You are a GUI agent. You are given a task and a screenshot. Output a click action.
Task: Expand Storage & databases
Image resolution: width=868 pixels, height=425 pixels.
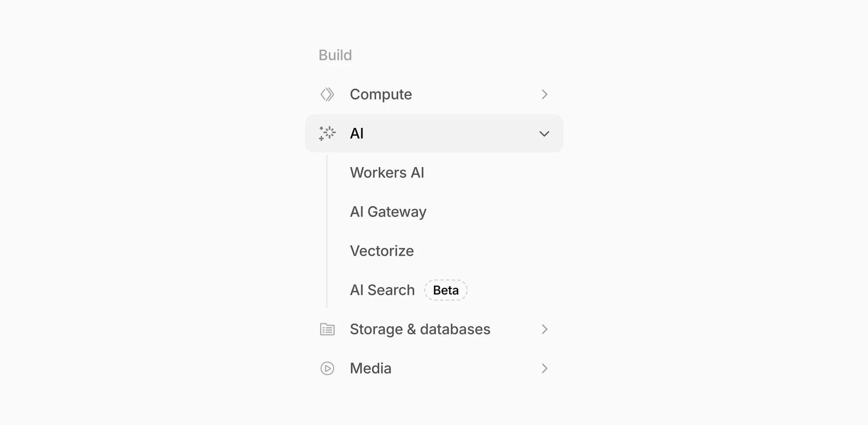pyautogui.click(x=544, y=329)
